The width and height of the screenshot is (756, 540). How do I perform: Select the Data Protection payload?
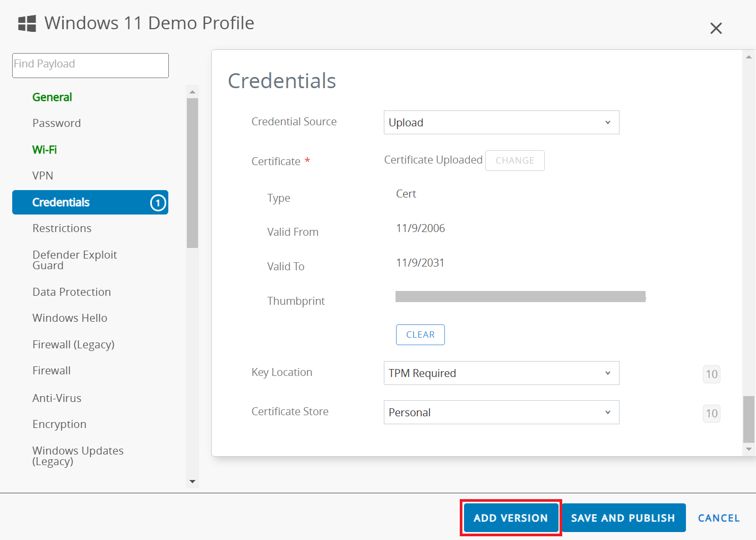point(72,292)
